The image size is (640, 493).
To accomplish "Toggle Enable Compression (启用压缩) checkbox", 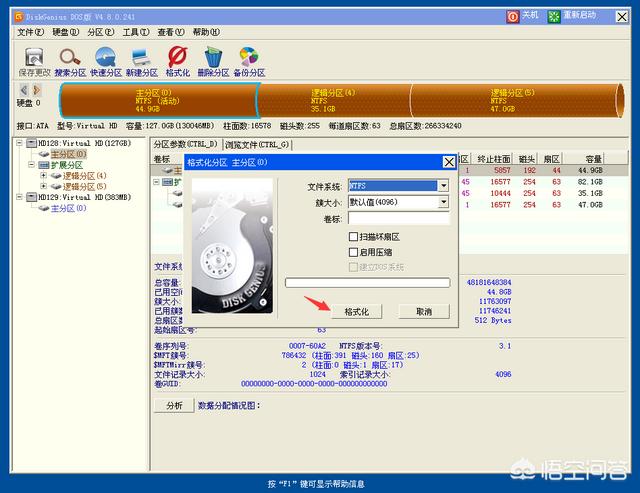I will coord(353,252).
